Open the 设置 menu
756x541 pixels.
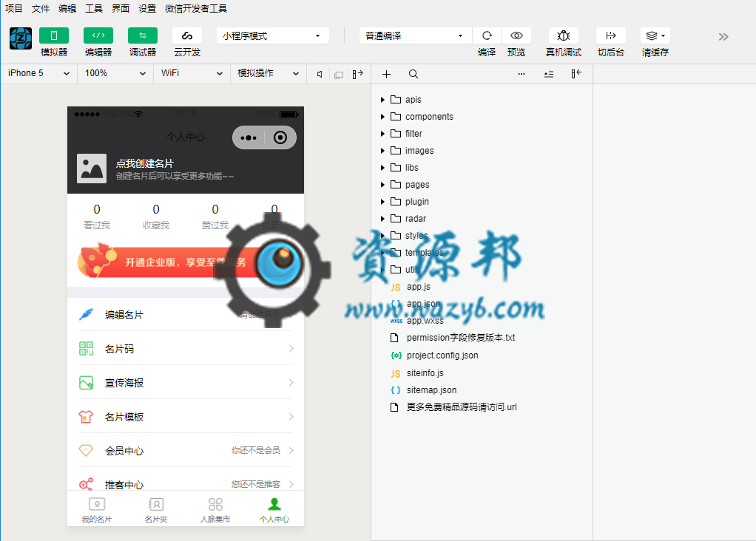147,8
